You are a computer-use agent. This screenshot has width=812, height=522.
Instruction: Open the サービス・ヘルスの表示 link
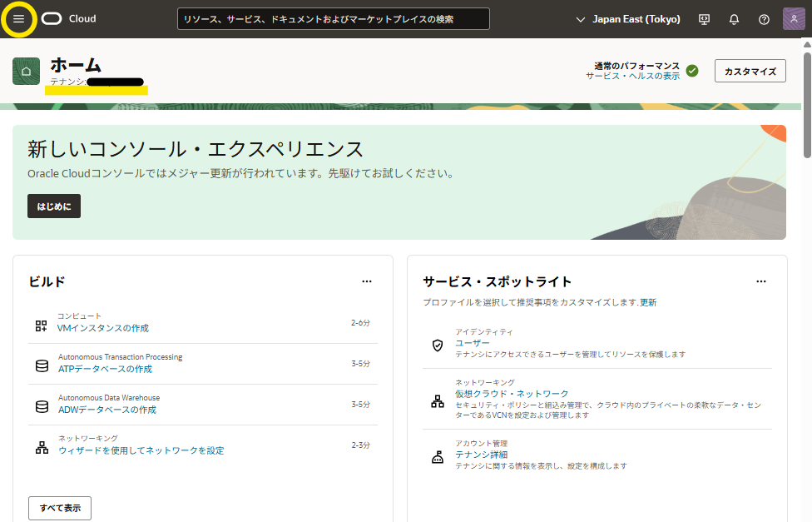click(633, 76)
